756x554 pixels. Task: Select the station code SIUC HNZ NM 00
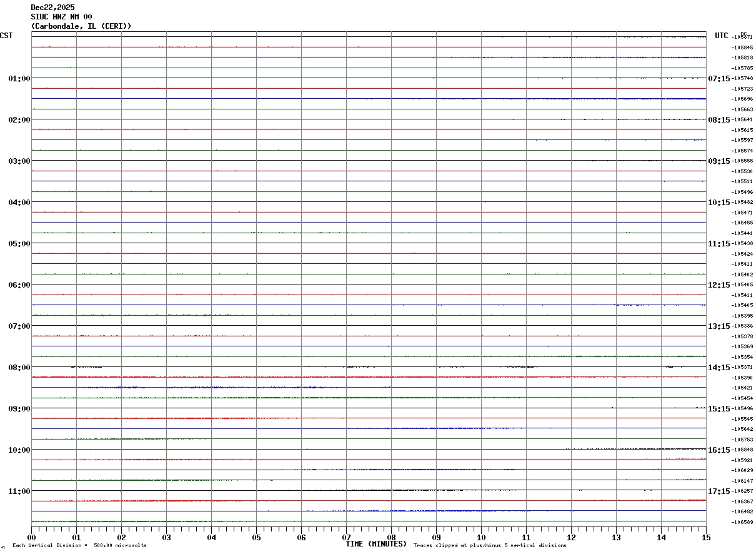click(61, 17)
